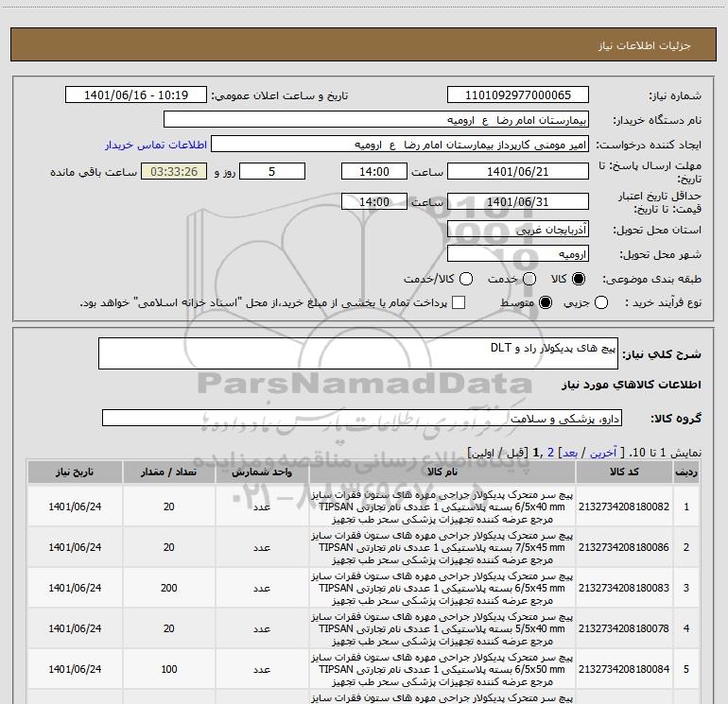Click the استان محل تحویل field آذربایجان غربی
The height and width of the screenshot is (704, 728).
click(518, 230)
